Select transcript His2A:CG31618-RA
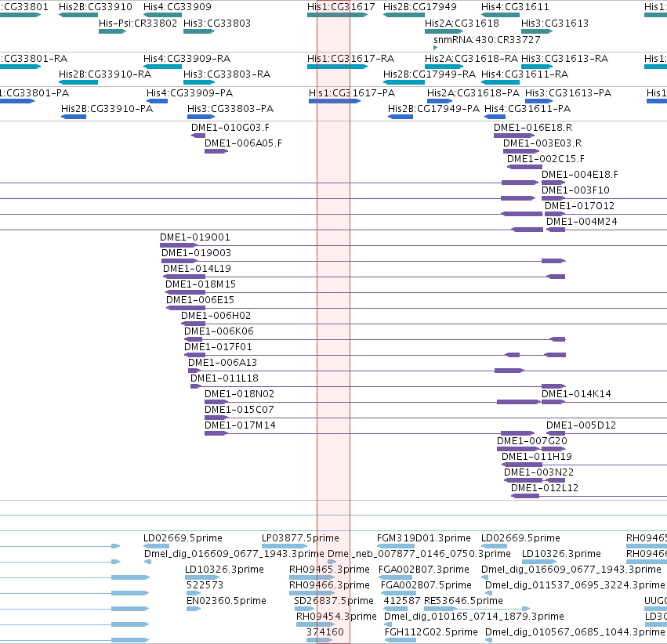Screen dimensions: 667x644 click(444, 67)
